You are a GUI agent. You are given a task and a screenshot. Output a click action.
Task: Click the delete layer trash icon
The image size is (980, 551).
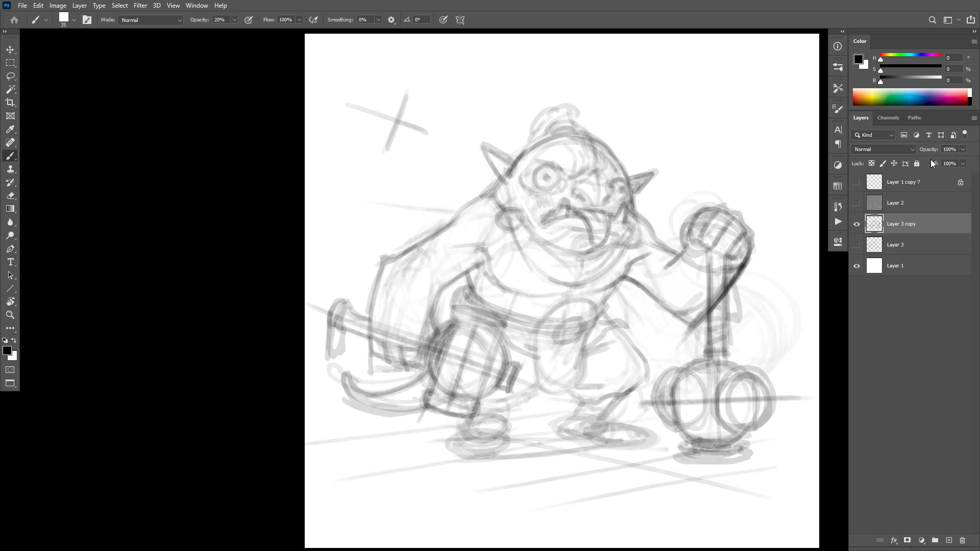[962, 540]
